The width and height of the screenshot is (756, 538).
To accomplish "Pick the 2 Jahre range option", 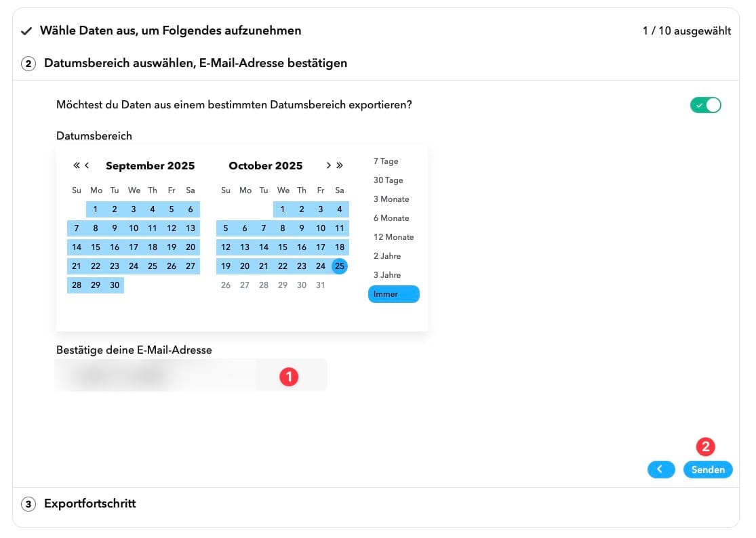I will [x=387, y=256].
